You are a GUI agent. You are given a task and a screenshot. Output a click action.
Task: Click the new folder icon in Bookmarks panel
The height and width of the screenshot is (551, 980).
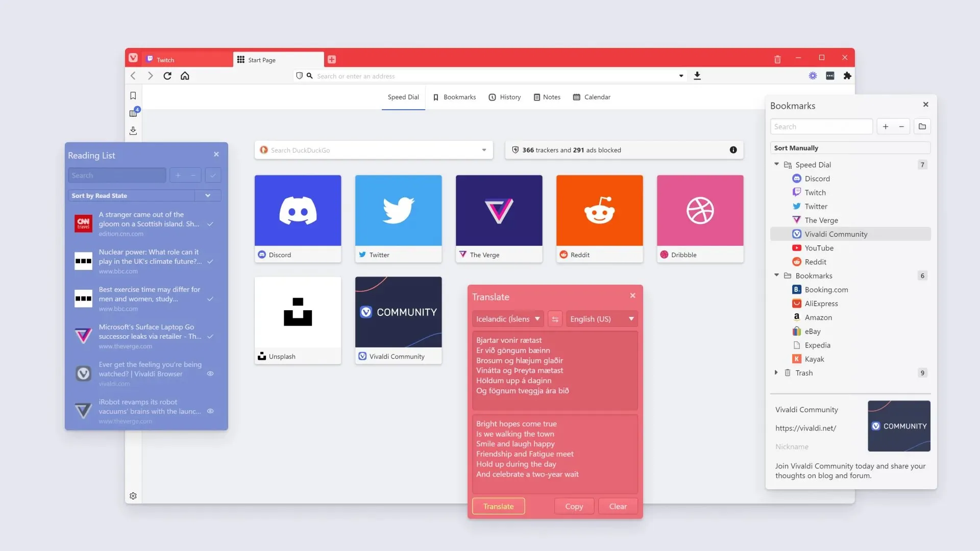coord(922,127)
